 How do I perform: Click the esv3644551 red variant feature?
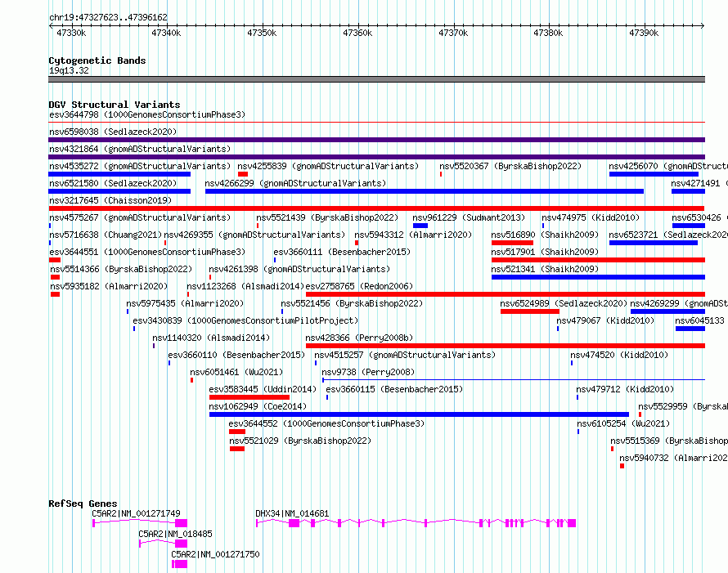click(x=55, y=260)
